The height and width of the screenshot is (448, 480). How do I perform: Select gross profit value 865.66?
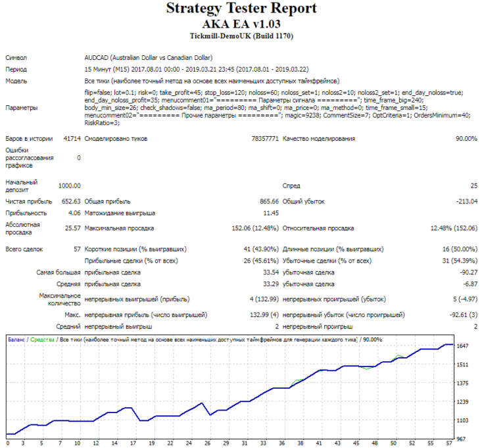pos(270,201)
